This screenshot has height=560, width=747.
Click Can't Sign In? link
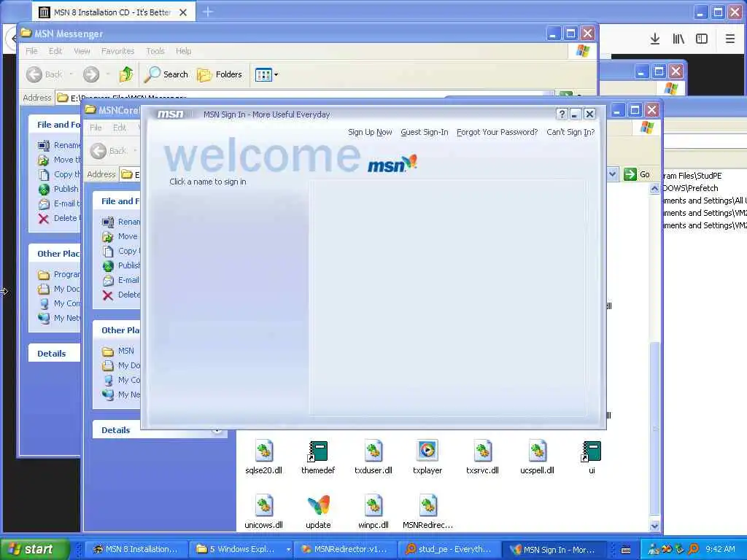coord(570,133)
